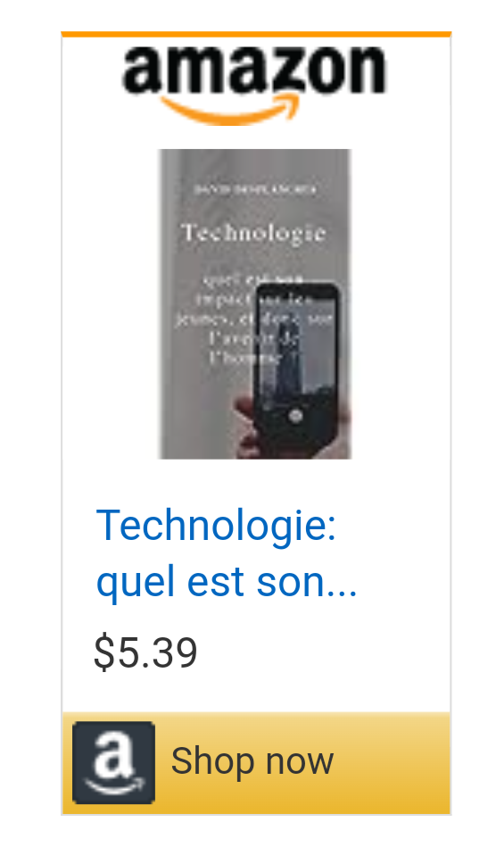Open the Technologie book cover thumbnail
The width and height of the screenshot is (504, 847).
255,304
